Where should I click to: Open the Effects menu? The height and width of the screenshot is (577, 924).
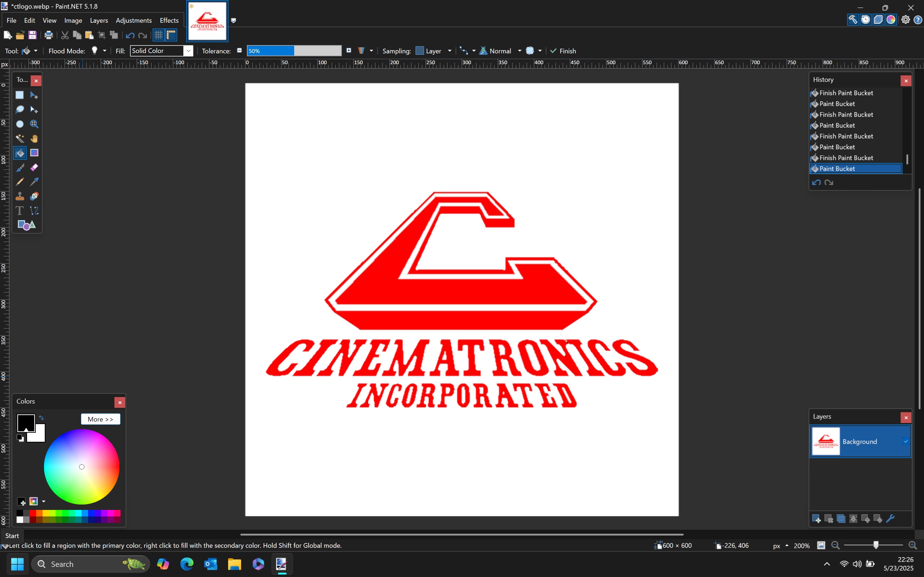click(x=169, y=21)
